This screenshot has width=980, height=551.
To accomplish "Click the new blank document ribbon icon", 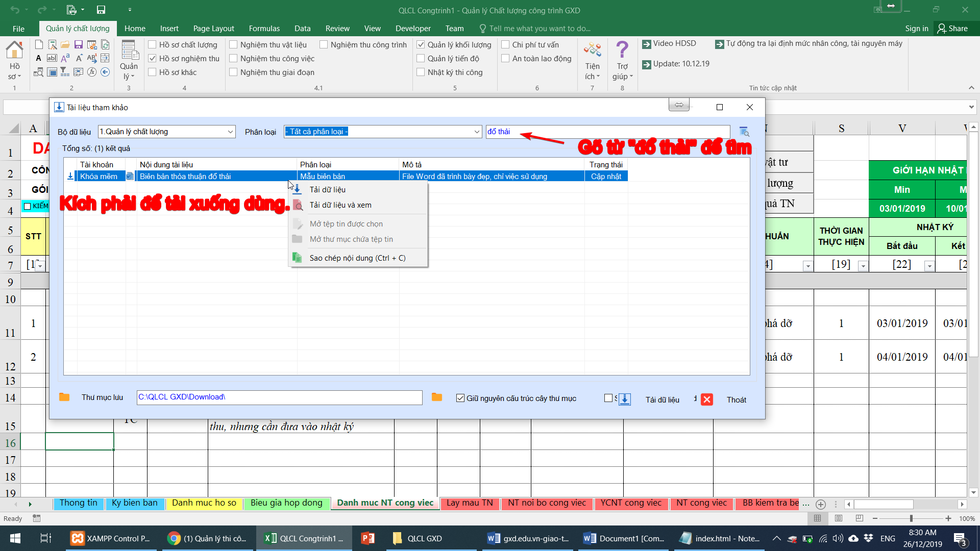I will (39, 44).
